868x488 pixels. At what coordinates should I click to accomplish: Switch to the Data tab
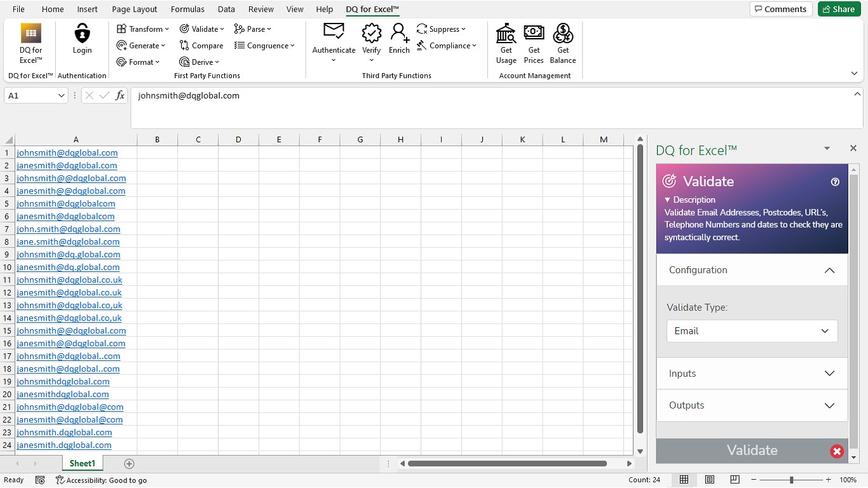click(x=226, y=9)
